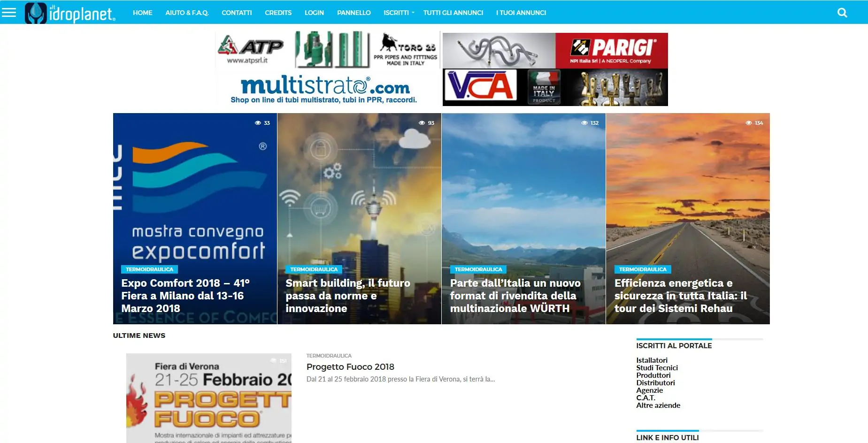868x443 pixels.
Task: Click TERMOIDRAULICA category above Progetto Fuoco
Action: (329, 356)
